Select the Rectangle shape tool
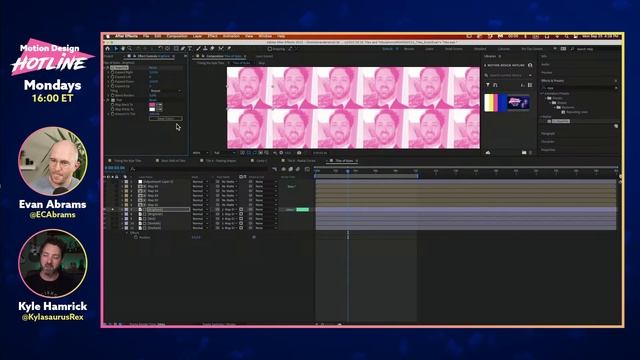This screenshot has width=640, height=360. (176, 48)
